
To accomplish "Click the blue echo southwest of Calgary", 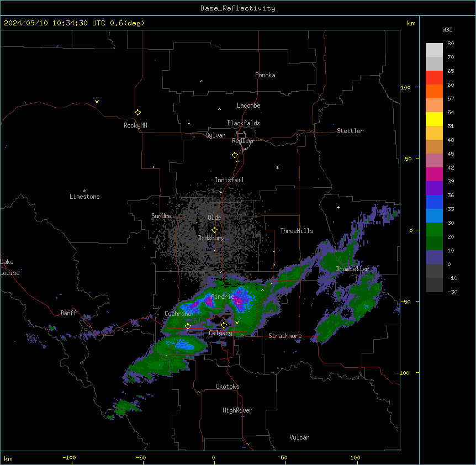I will pos(184,345).
